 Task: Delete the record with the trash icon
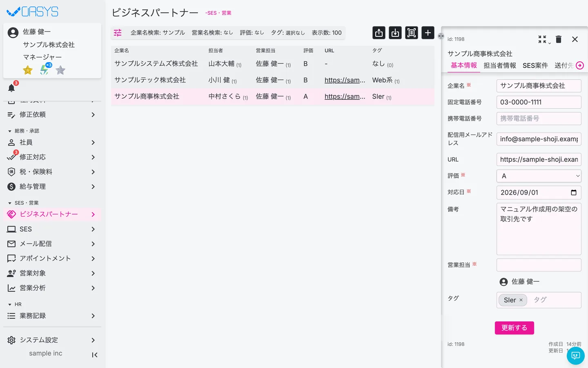(x=559, y=39)
